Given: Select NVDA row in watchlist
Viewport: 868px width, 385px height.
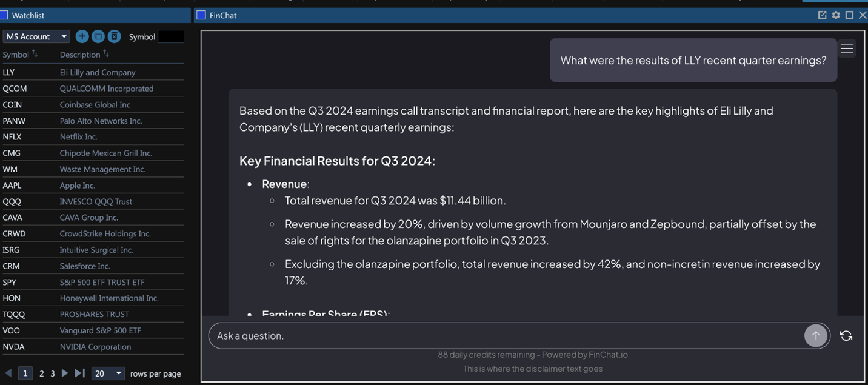Looking at the screenshot, I should click(92, 347).
